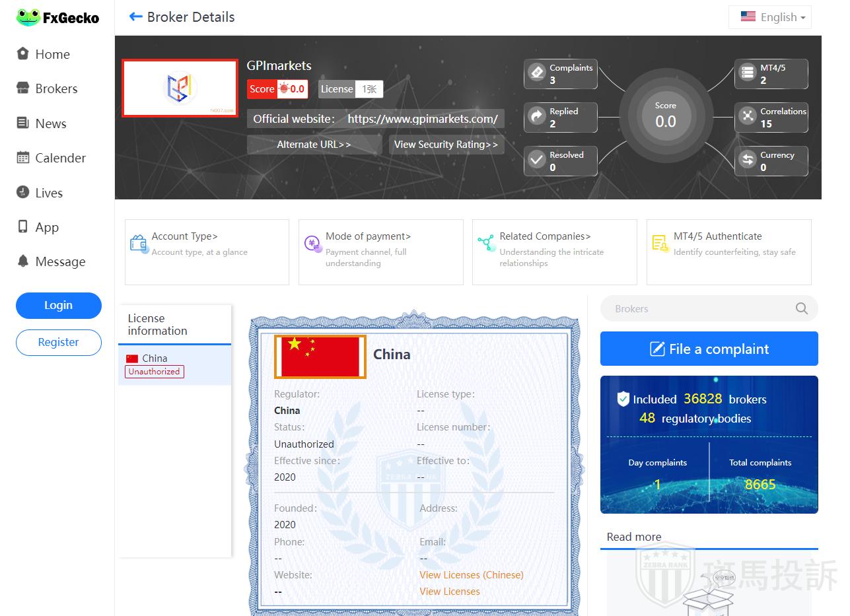Click the FxGecko frog logo

(x=28, y=17)
